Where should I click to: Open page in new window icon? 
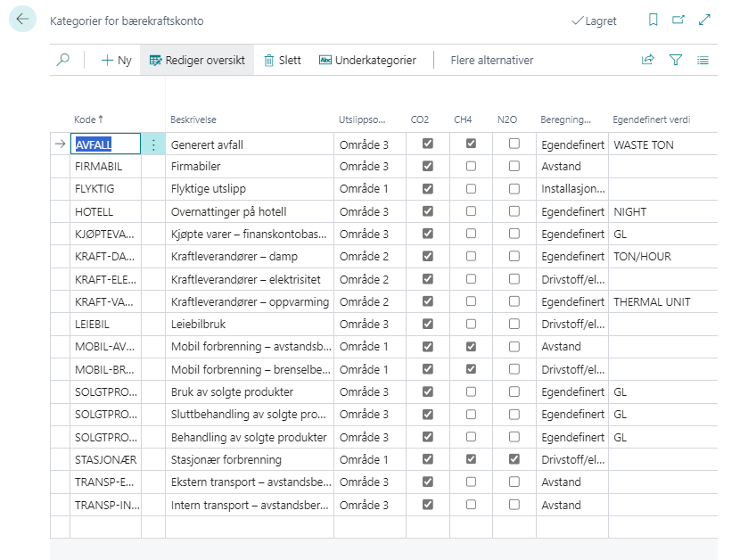pos(678,21)
